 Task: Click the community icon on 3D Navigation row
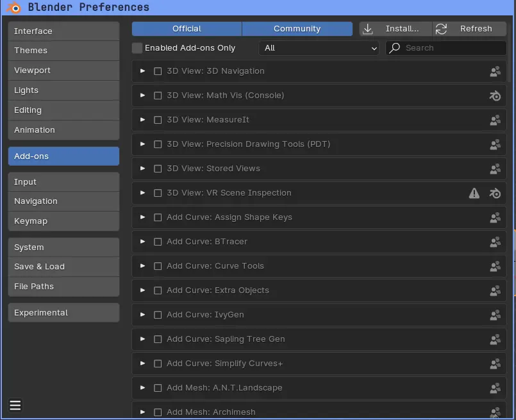click(495, 71)
